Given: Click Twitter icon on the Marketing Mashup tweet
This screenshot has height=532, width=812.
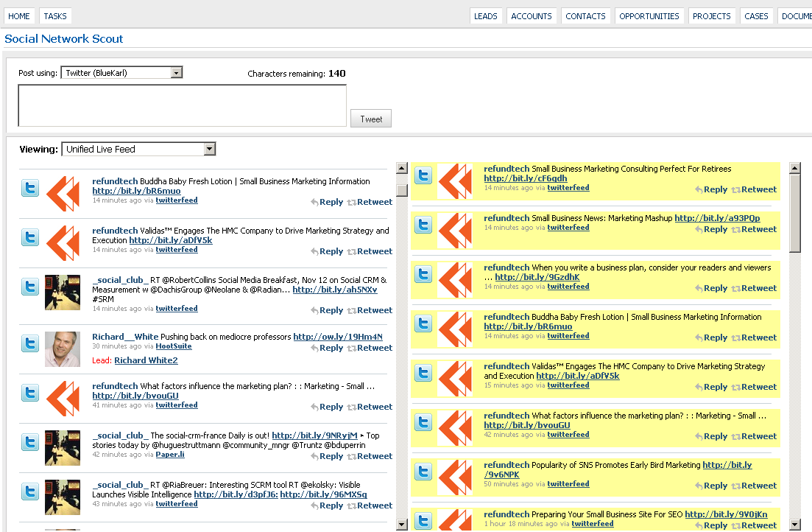Looking at the screenshot, I should tap(423, 225).
